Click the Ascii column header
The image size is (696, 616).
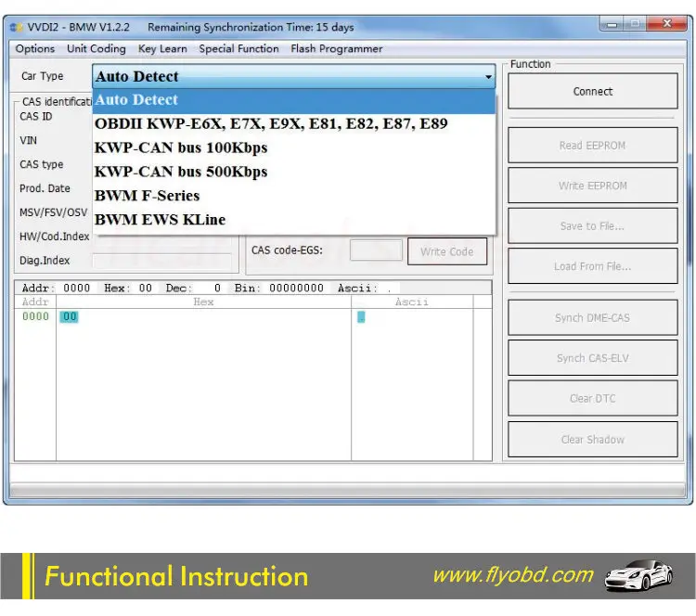tap(412, 302)
